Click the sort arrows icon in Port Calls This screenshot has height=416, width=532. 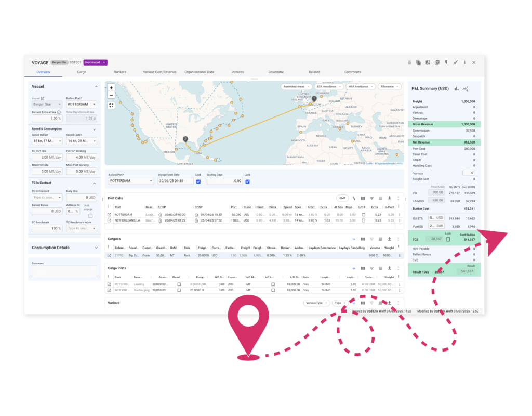click(x=354, y=198)
